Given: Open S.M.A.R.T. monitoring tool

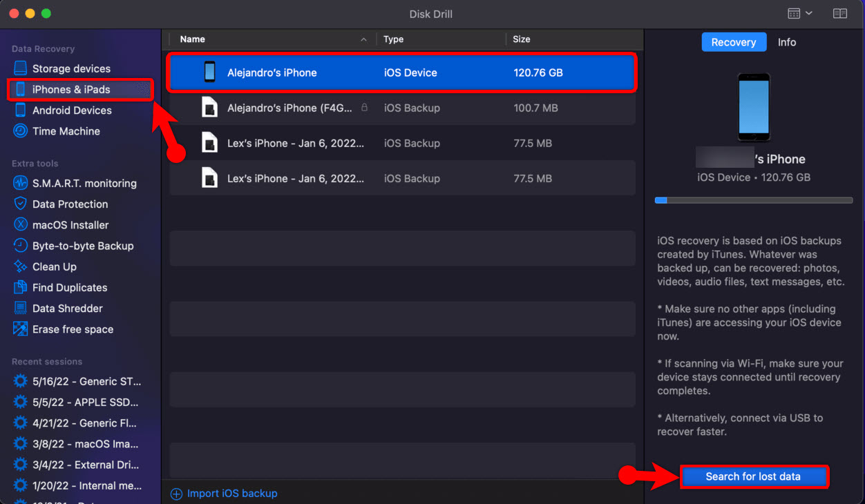Looking at the screenshot, I should (84, 184).
